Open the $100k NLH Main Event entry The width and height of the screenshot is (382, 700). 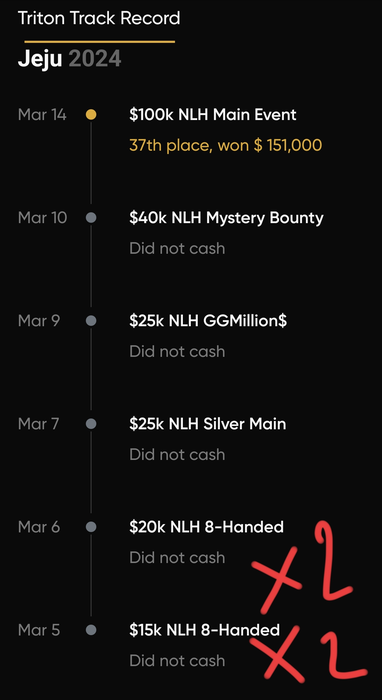click(x=212, y=115)
